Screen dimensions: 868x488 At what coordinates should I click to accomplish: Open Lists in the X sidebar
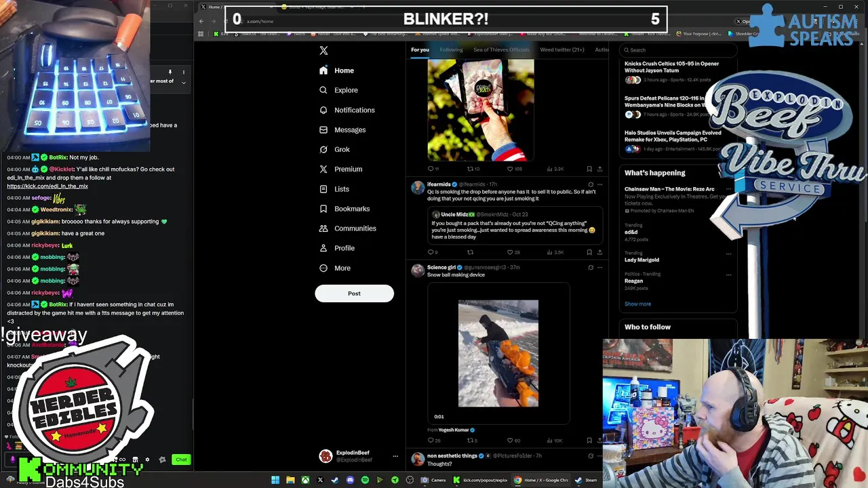(334, 189)
